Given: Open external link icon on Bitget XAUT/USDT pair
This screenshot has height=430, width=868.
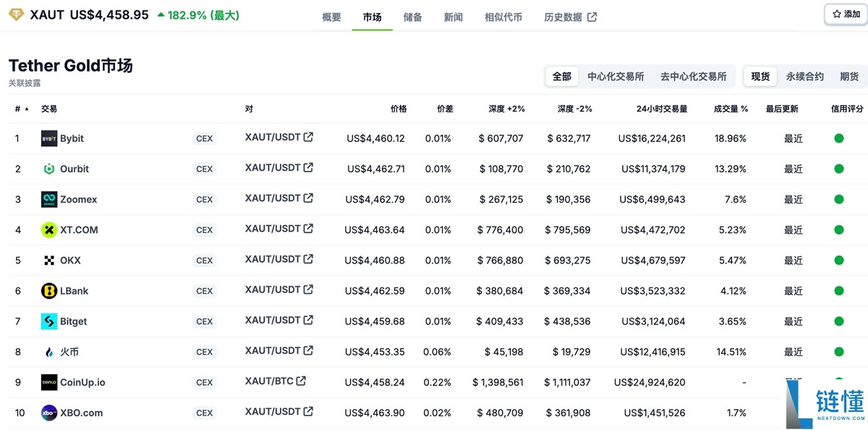Looking at the screenshot, I should tap(309, 319).
